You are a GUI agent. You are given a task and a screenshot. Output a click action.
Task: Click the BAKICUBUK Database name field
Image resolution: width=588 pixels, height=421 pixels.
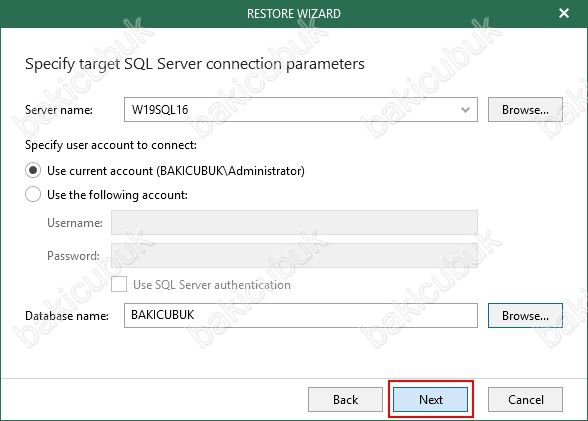pos(301,316)
